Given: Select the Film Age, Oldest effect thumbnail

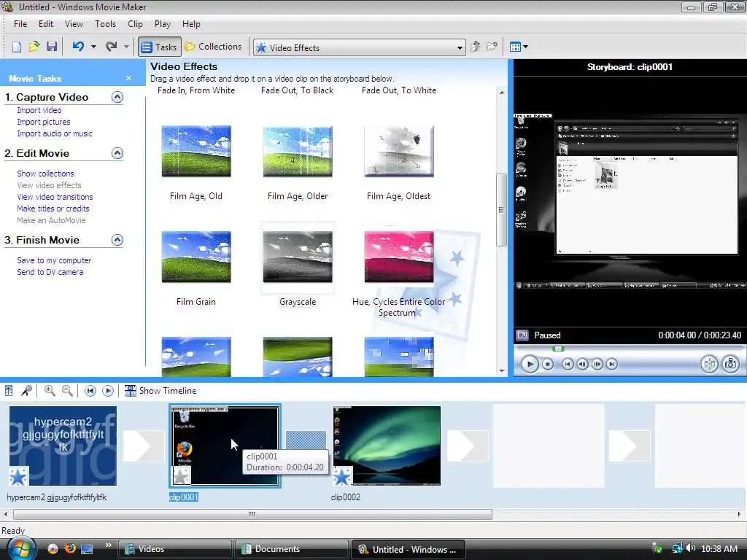Looking at the screenshot, I should (399, 151).
